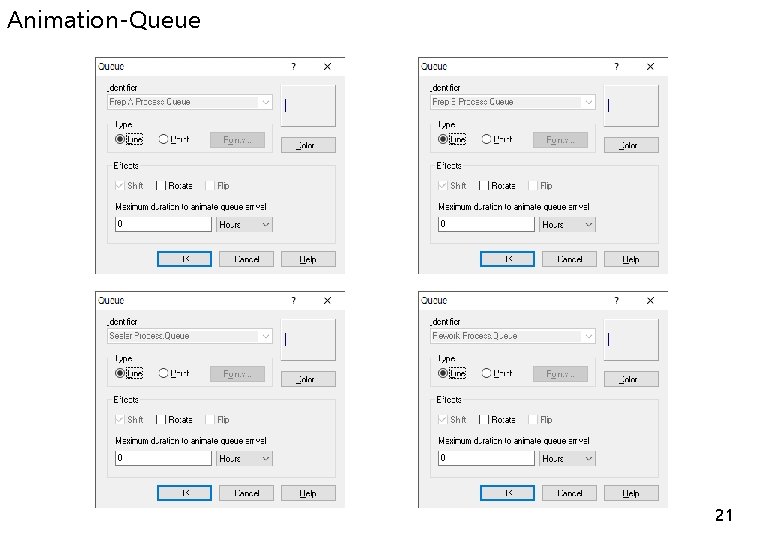Click the line preview box in Prep A dialog

pyautogui.click(x=308, y=105)
